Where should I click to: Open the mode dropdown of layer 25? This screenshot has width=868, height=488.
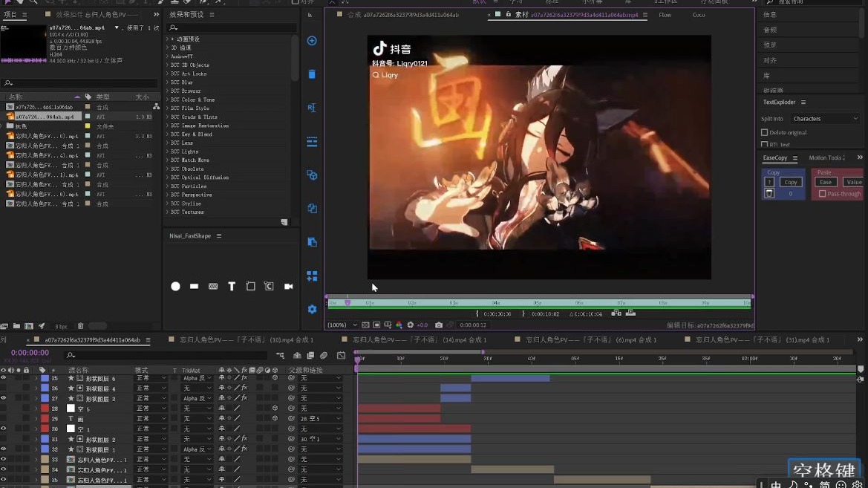(151, 378)
